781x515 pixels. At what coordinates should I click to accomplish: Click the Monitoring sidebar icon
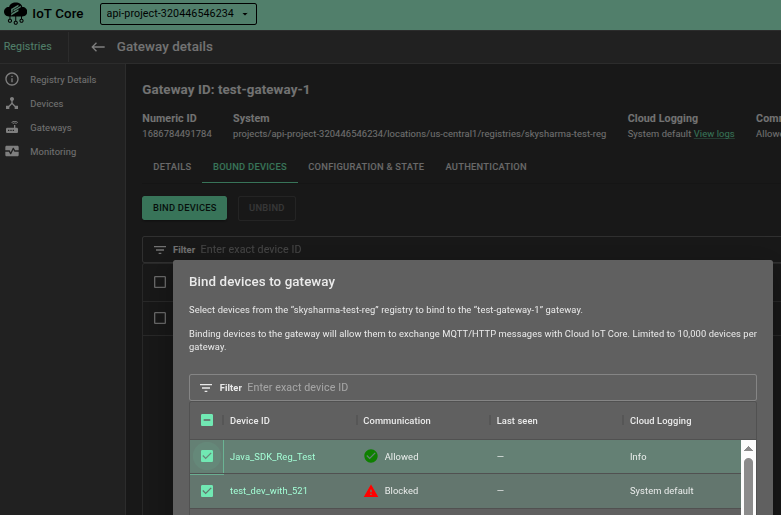point(12,152)
